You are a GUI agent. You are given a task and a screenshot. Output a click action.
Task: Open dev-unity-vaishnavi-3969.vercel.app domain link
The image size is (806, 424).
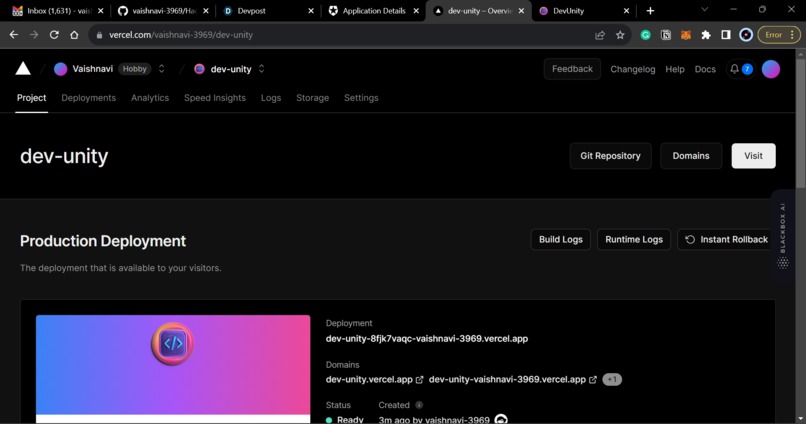point(507,379)
